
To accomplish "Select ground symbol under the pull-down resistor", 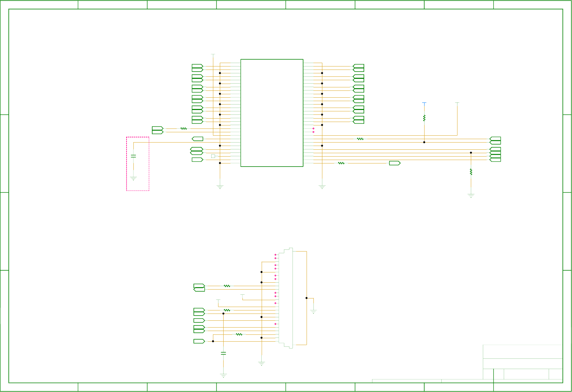I will (x=471, y=196).
